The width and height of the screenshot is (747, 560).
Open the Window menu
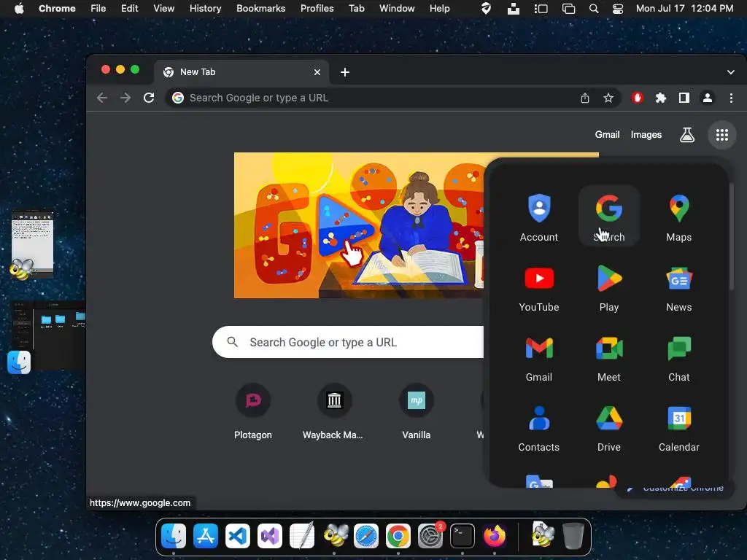click(x=397, y=8)
